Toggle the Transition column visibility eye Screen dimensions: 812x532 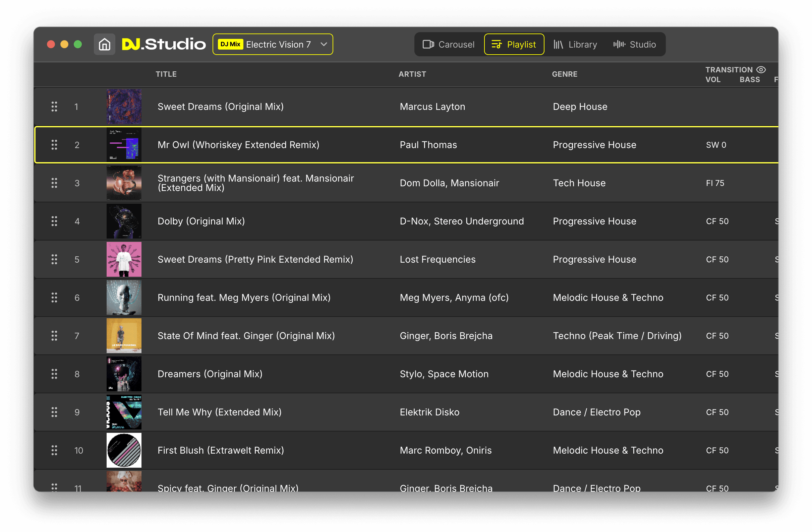[761, 70]
